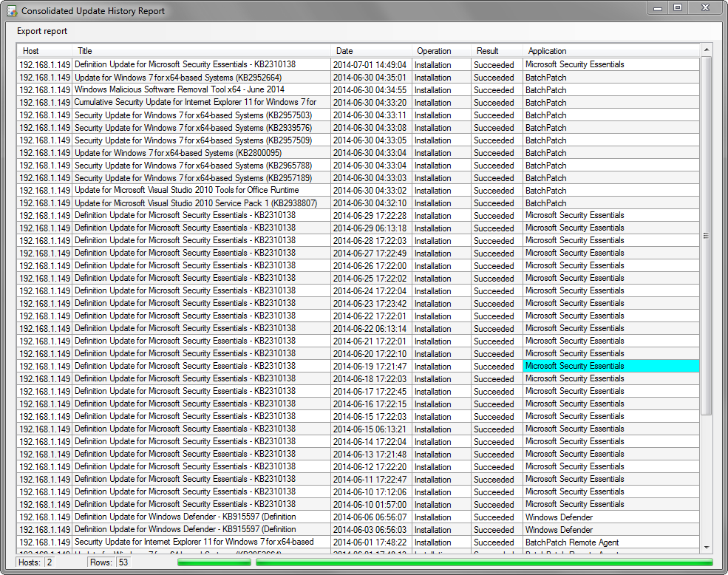728x575 pixels.
Task: Click date cell 2014-07-01 14:49:04
Action: tap(371, 65)
